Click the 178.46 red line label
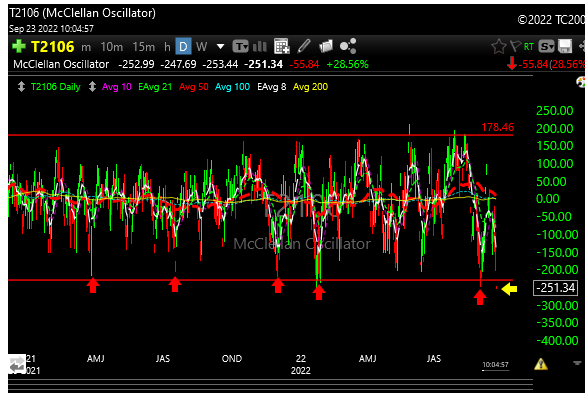Screen dimensions: 585x393 click(498, 127)
